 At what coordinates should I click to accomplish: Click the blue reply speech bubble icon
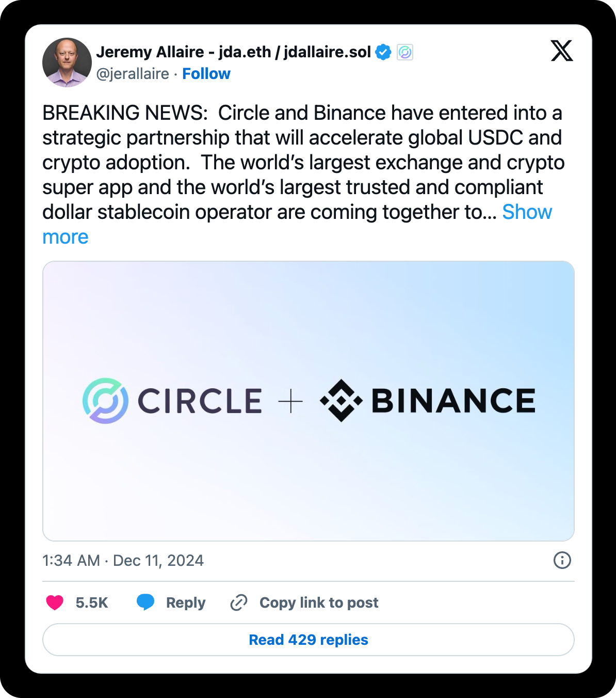pyautogui.click(x=145, y=602)
